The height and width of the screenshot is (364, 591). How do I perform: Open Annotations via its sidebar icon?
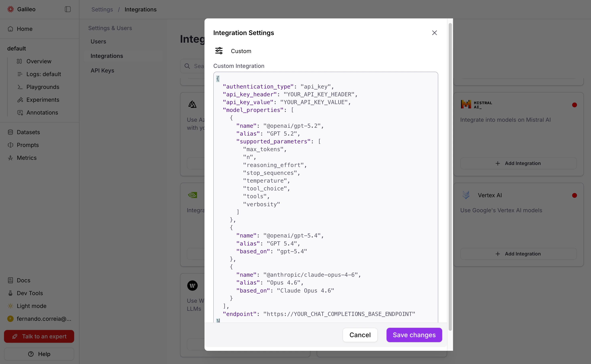click(20, 113)
